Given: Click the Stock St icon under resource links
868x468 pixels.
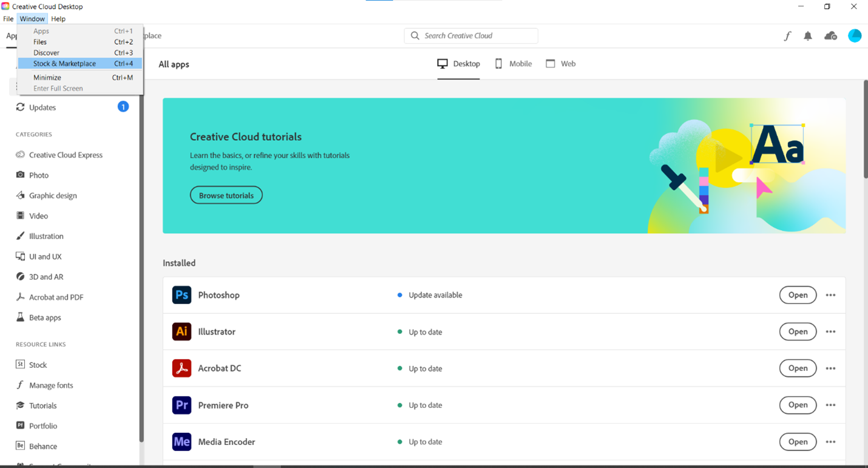Looking at the screenshot, I should coord(20,364).
